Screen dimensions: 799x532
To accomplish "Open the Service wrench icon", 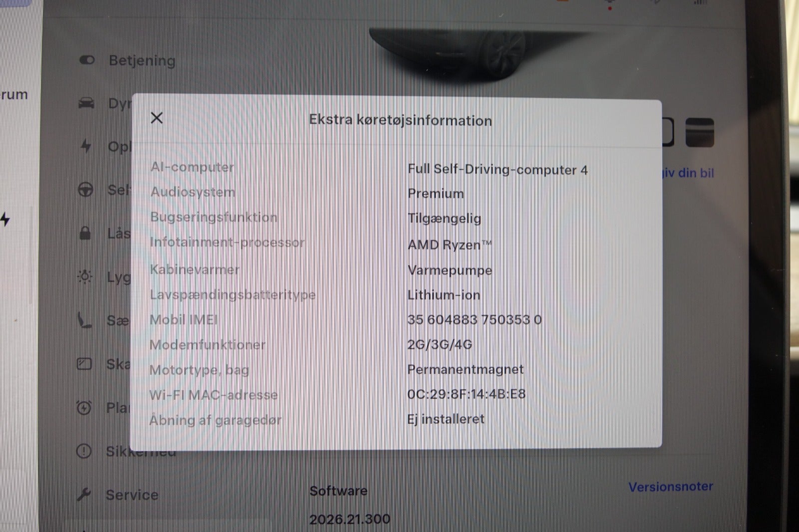I will click(83, 494).
